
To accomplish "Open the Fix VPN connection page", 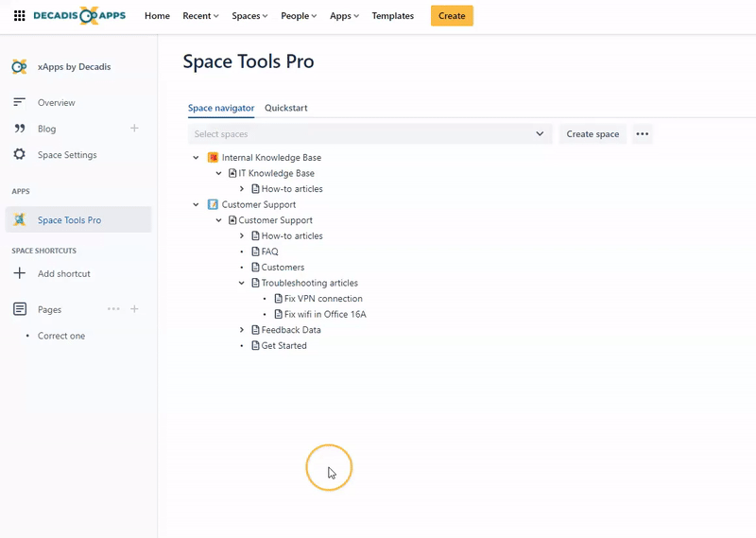I will (323, 299).
